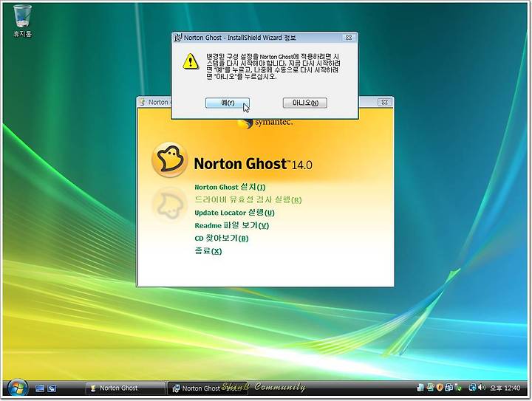Open the Windows Start orb
Screen dimensions: 532x401
(17, 388)
